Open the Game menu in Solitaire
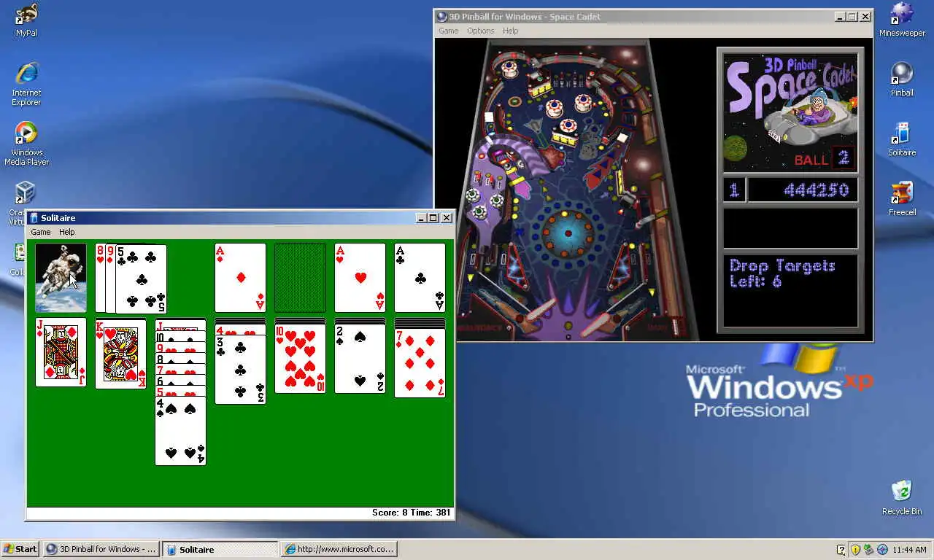The image size is (934, 560). pyautogui.click(x=41, y=232)
